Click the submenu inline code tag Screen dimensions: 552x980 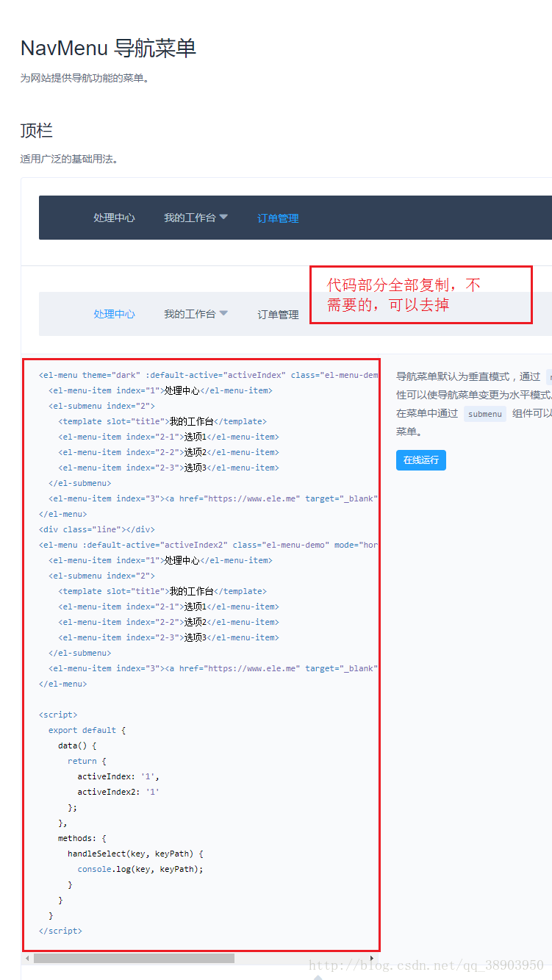(x=485, y=414)
